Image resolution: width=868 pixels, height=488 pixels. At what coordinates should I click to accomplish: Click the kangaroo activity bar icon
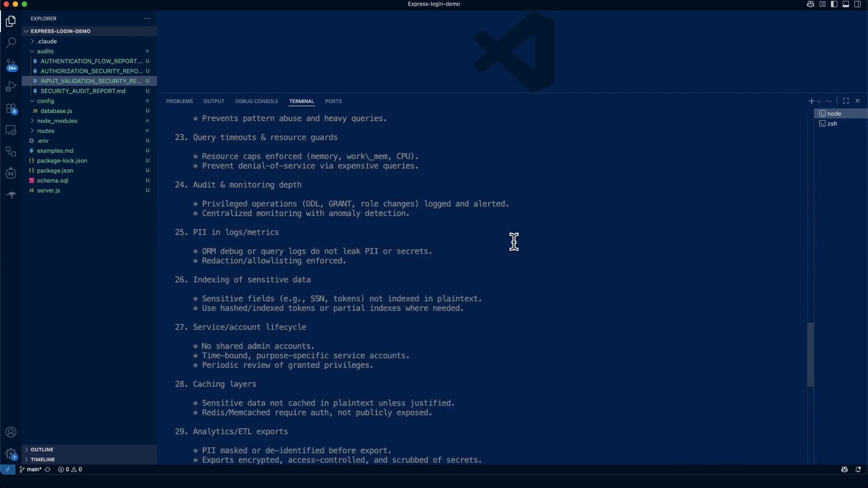(x=11, y=195)
